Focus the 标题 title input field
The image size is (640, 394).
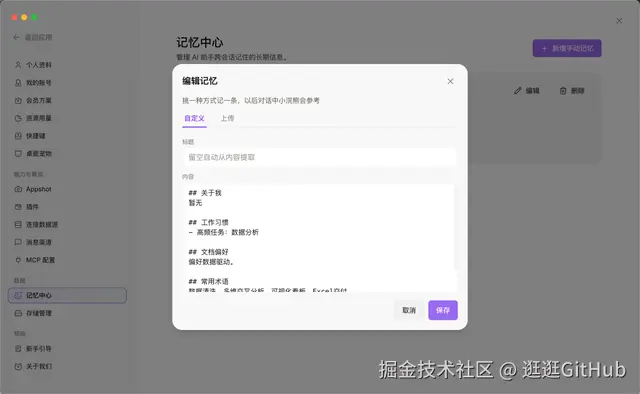click(x=319, y=157)
